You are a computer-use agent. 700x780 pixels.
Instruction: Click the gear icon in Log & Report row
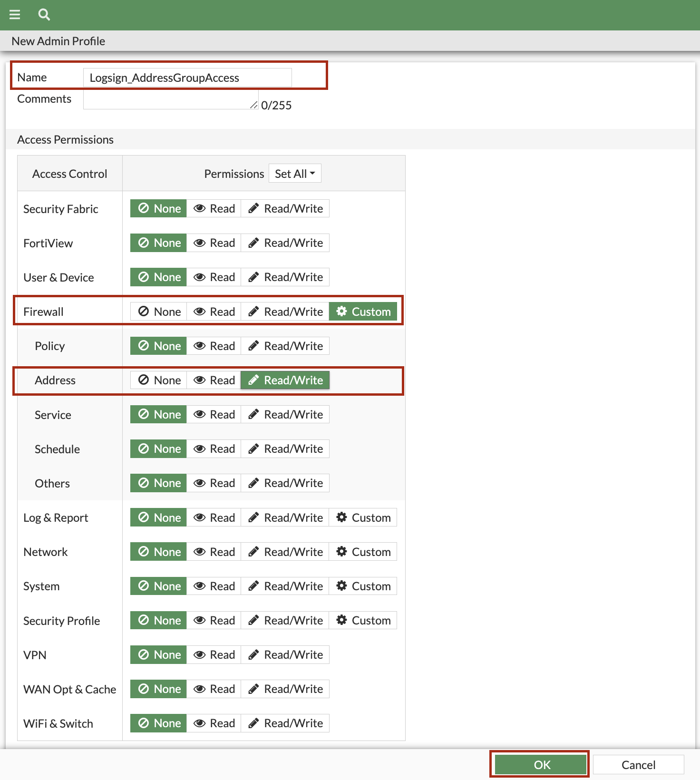coord(341,517)
